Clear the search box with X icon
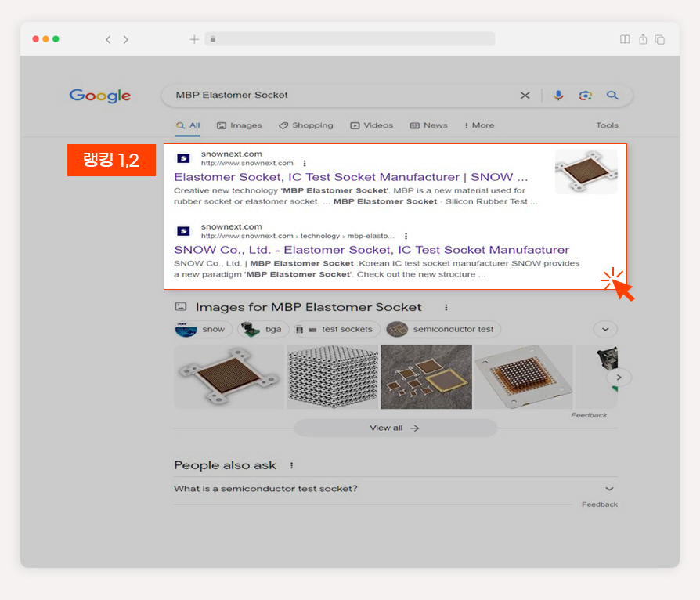The width and height of the screenshot is (700, 600). point(525,95)
